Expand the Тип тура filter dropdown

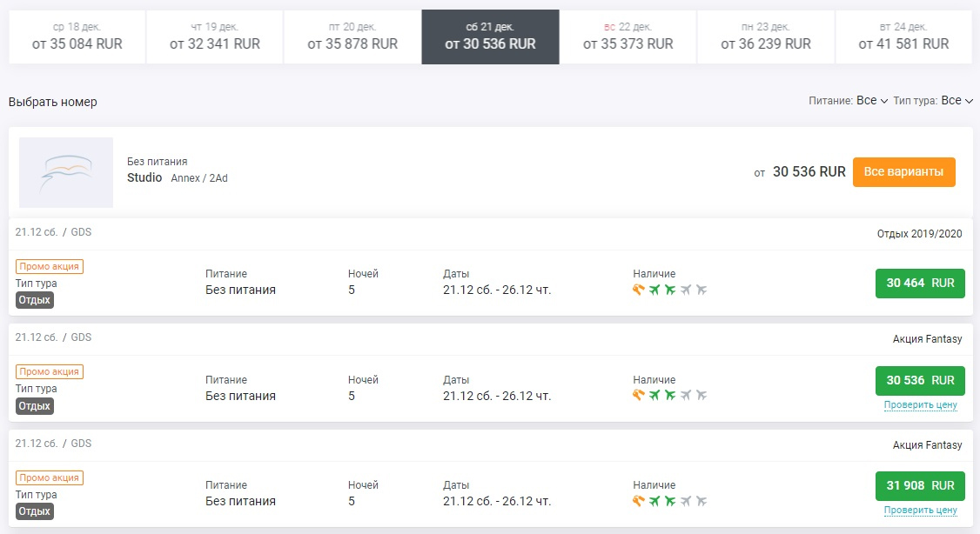point(956,101)
